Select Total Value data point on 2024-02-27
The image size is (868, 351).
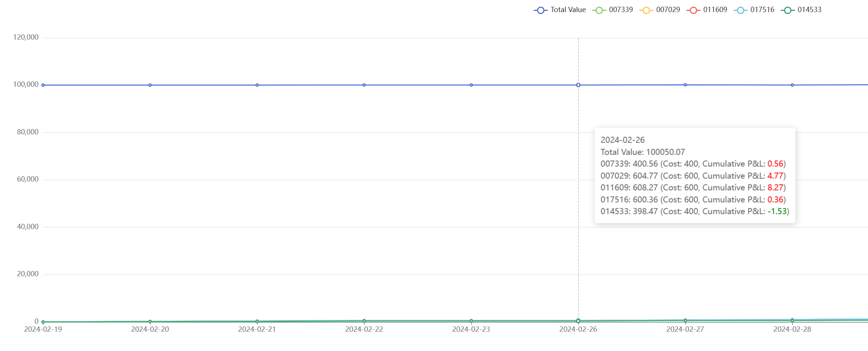(x=685, y=85)
